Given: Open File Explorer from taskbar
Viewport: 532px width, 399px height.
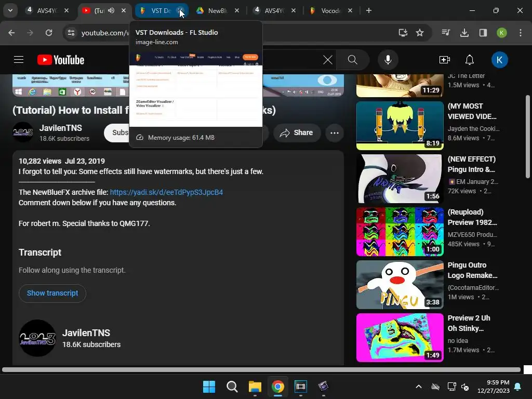Looking at the screenshot, I should coord(255,387).
